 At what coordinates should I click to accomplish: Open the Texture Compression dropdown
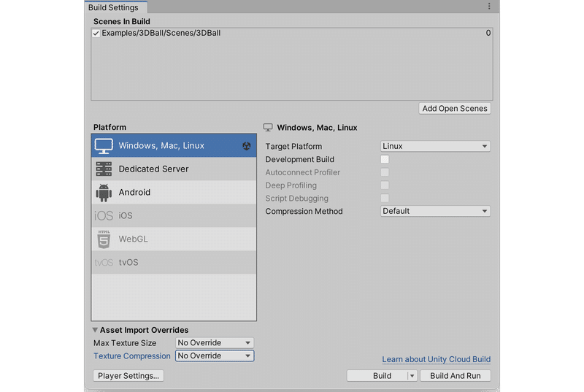click(x=215, y=356)
